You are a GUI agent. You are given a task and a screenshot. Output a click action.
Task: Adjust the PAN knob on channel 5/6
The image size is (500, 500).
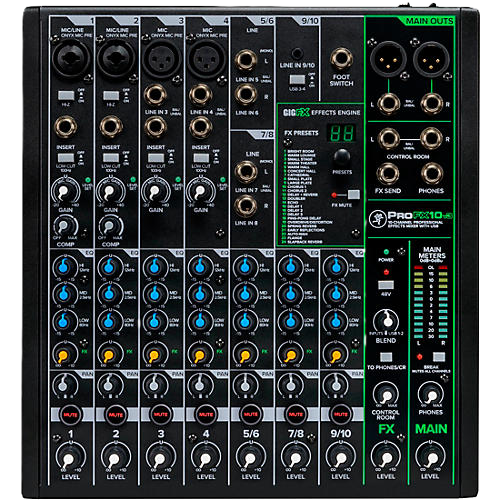click(245, 385)
